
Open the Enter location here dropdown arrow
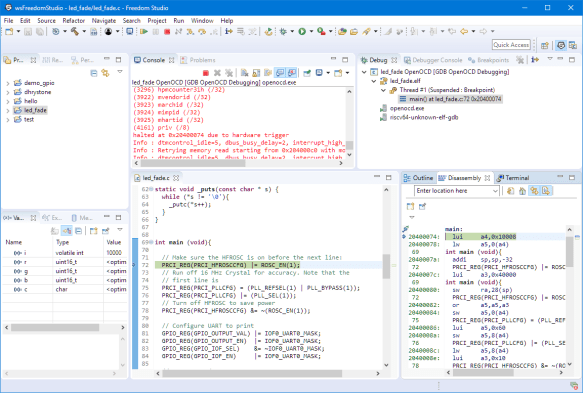495,191
